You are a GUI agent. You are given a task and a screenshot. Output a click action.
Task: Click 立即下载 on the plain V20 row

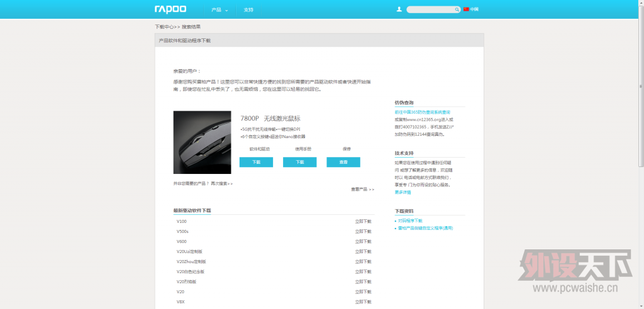tap(363, 292)
